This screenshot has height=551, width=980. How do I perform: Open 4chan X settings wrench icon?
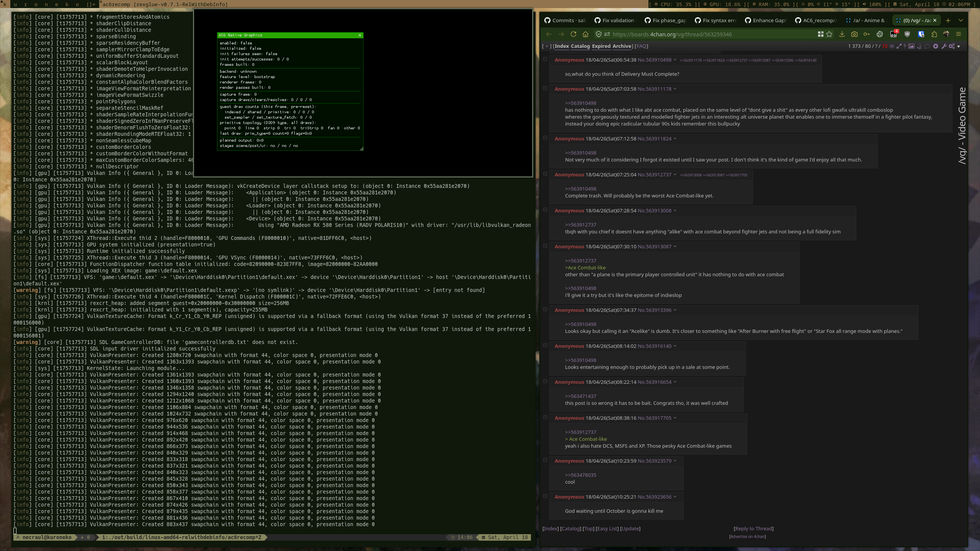(944, 46)
